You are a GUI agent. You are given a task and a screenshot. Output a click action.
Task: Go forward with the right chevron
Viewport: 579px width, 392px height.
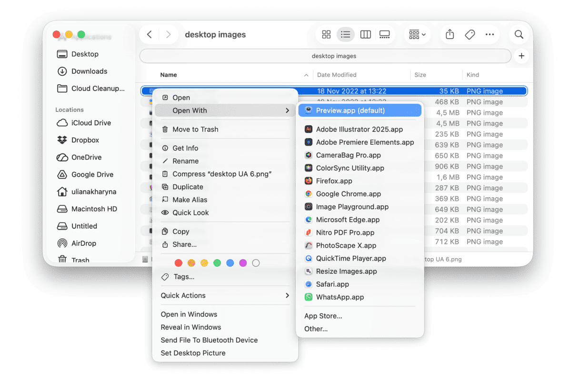tap(168, 34)
